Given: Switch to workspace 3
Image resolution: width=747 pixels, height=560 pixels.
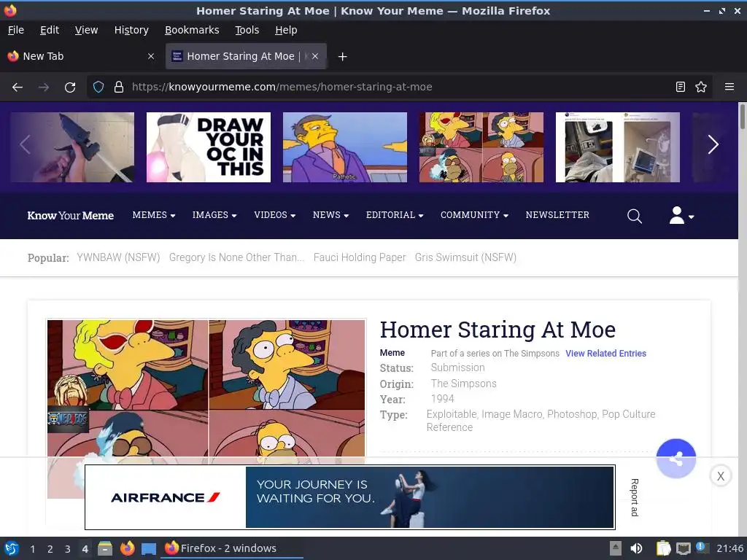Looking at the screenshot, I should click(x=68, y=549).
